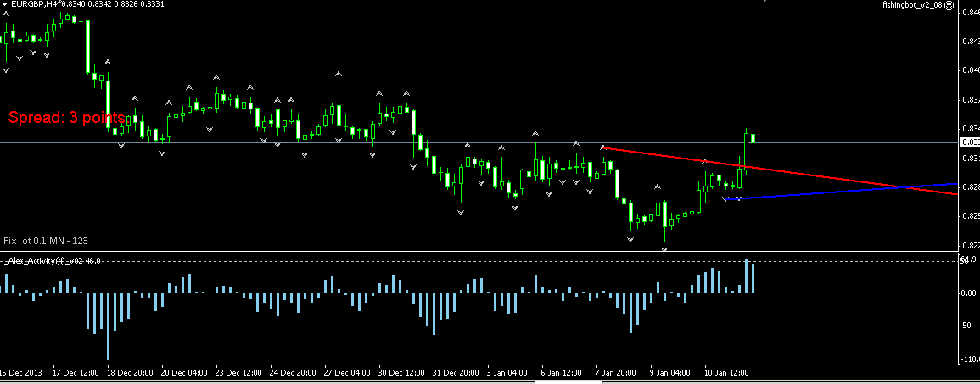Click the tallest histogram bar at 51.9
980x384 pixels.
point(747,276)
